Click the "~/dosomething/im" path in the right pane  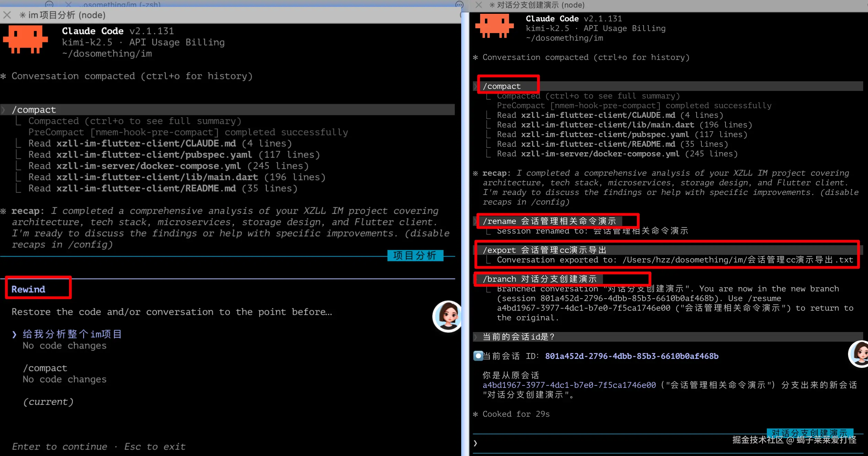click(x=564, y=38)
